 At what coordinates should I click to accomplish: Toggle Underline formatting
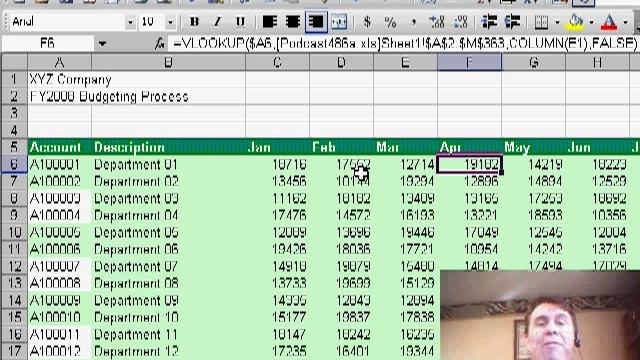click(240, 22)
